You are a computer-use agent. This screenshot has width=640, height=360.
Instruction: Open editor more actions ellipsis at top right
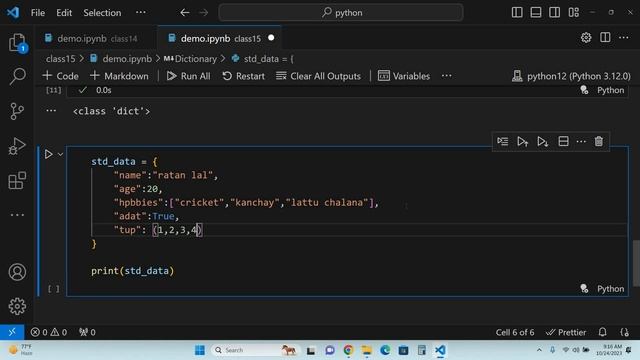[x=624, y=38]
